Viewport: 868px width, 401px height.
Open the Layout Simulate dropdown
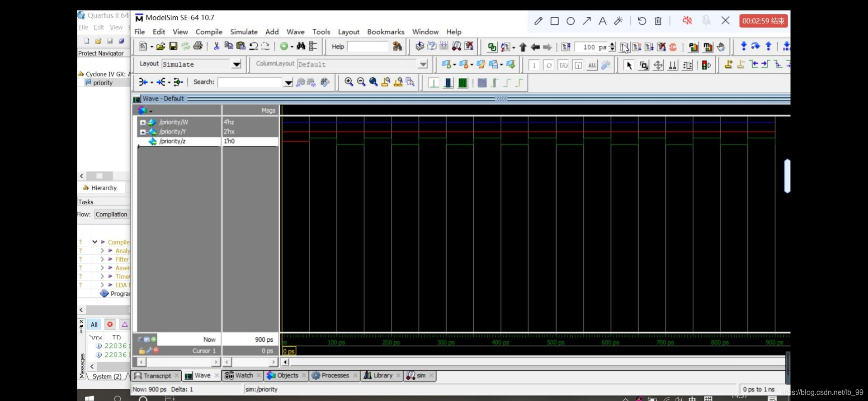(236, 64)
